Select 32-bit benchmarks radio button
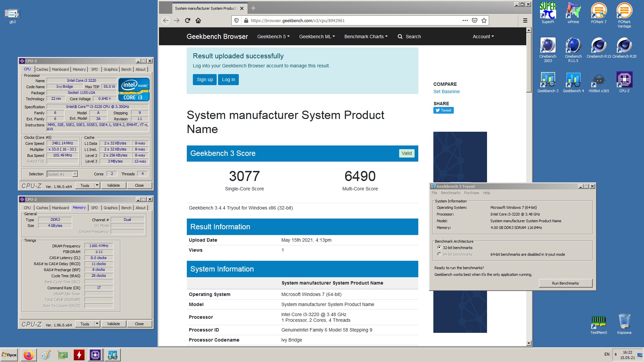The image size is (644, 362). point(439,248)
